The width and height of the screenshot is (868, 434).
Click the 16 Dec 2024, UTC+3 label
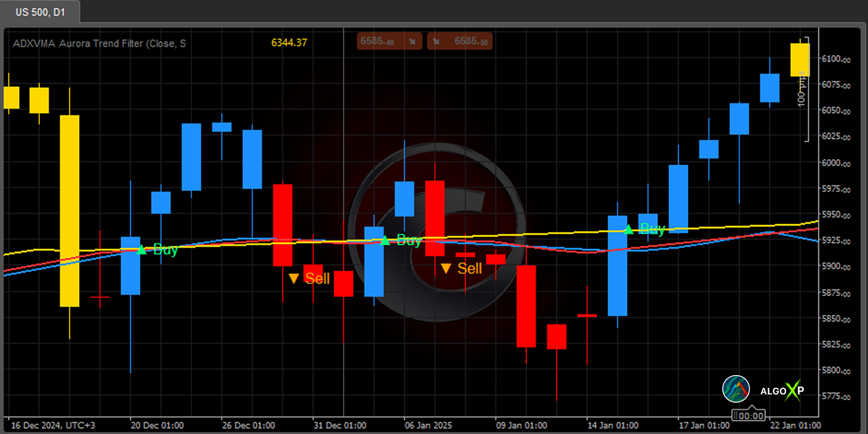click(53, 425)
